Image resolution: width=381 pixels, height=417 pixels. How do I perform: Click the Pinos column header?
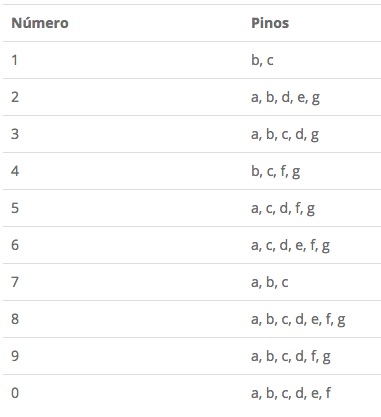click(270, 23)
